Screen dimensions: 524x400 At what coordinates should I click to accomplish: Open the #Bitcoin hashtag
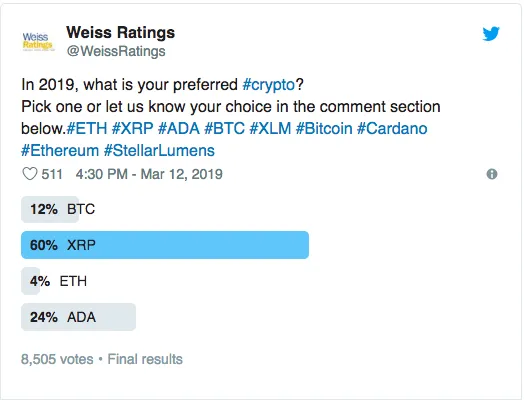click(x=324, y=129)
